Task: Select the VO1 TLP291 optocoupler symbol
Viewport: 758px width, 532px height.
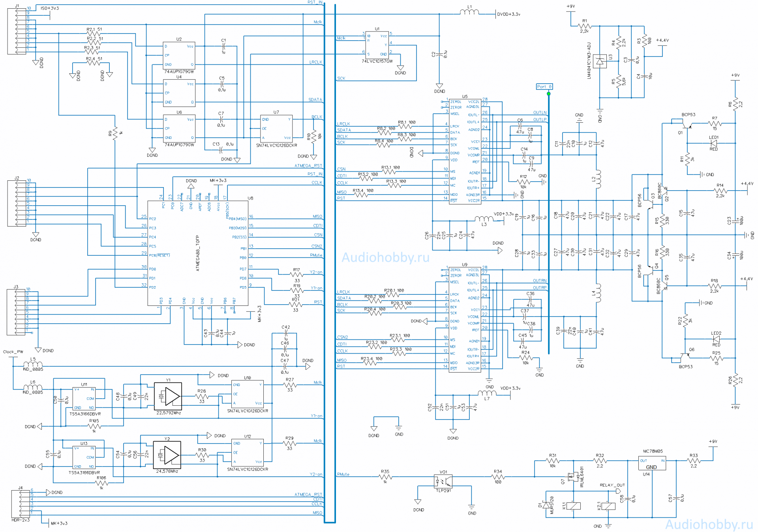Action: 443,481
